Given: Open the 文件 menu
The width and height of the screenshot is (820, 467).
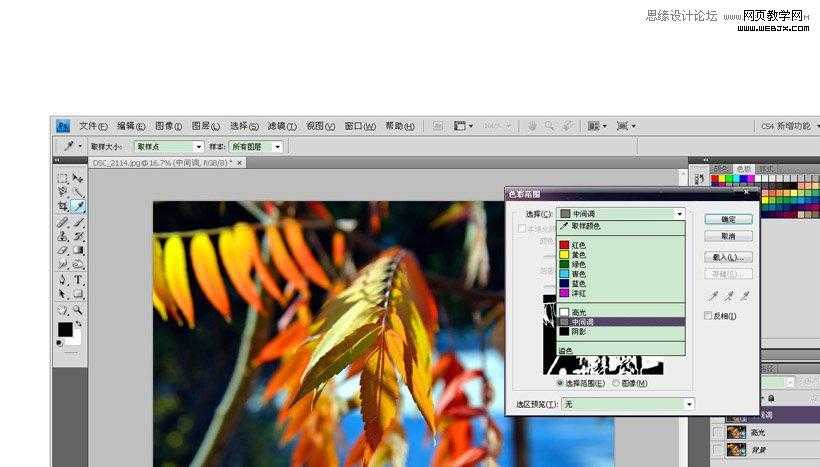Looking at the screenshot, I should (93, 126).
